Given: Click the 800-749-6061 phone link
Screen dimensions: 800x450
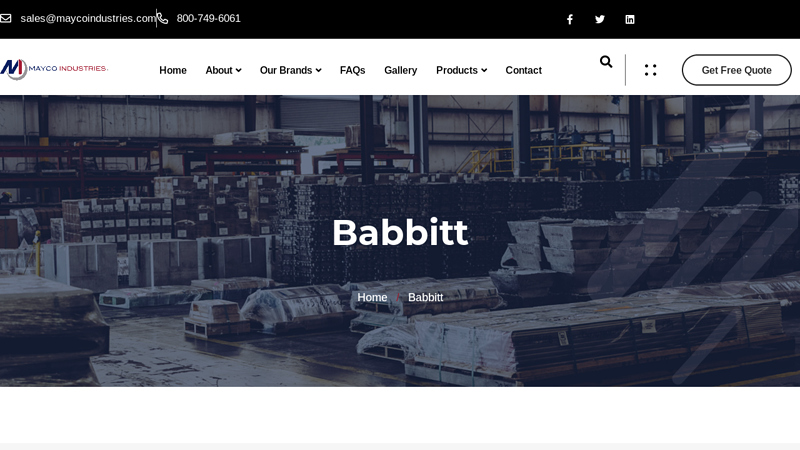Looking at the screenshot, I should [x=208, y=18].
